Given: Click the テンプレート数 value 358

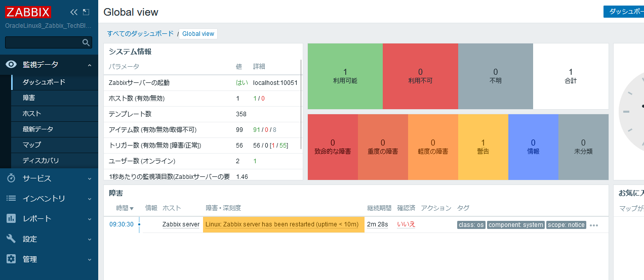Looking at the screenshot, I should pos(241,114).
